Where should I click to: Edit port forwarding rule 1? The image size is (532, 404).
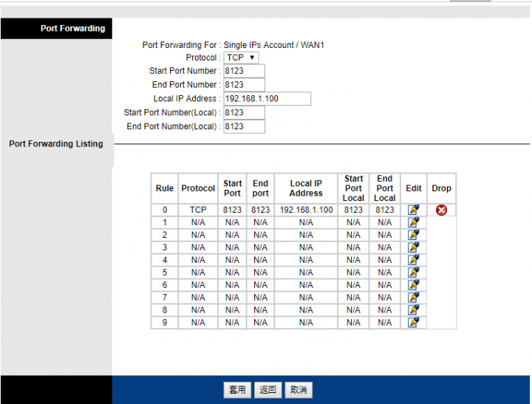click(x=413, y=222)
